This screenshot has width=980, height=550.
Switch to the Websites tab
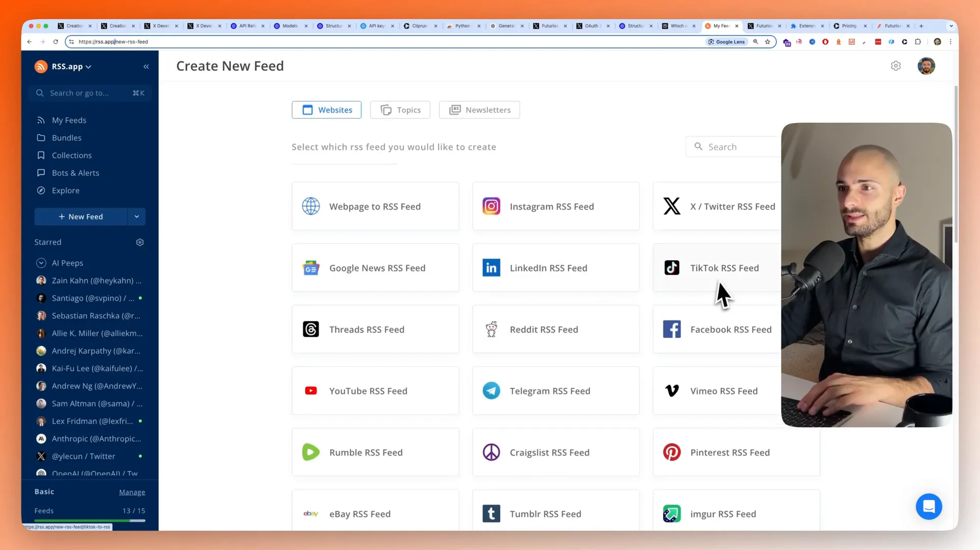pyautogui.click(x=327, y=110)
